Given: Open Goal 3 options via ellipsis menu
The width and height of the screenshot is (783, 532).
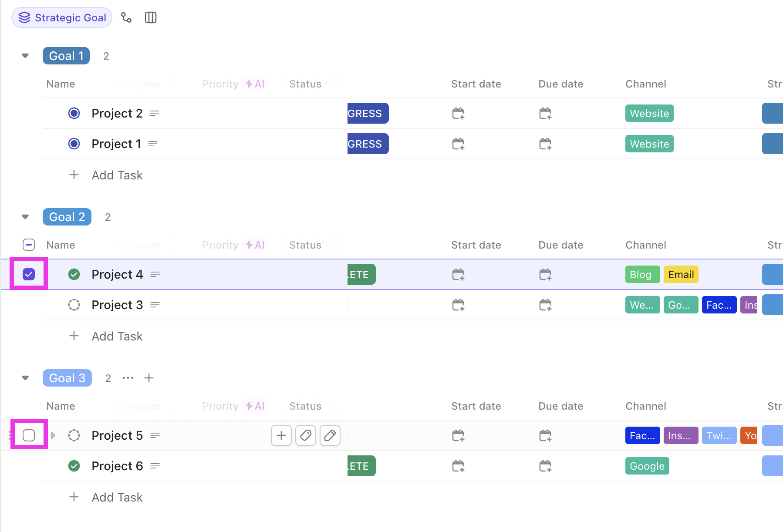Looking at the screenshot, I should pyautogui.click(x=128, y=378).
